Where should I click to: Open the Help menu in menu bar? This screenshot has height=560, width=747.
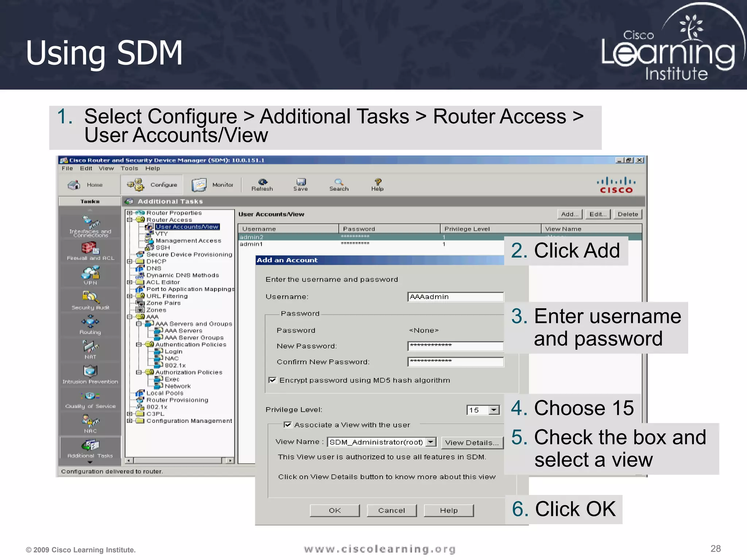coord(152,168)
